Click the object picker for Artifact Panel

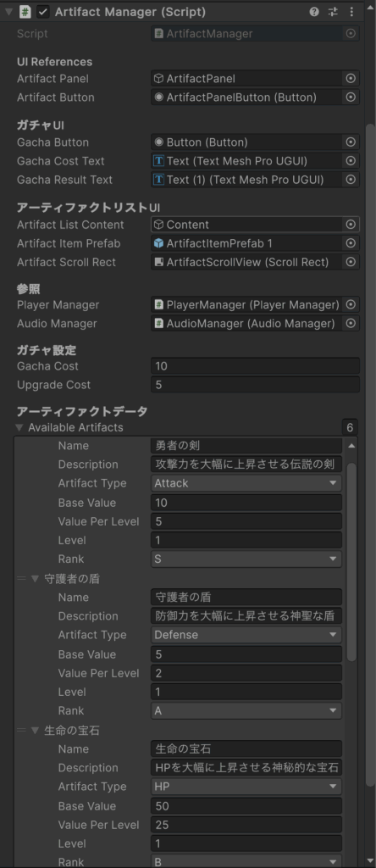351,79
